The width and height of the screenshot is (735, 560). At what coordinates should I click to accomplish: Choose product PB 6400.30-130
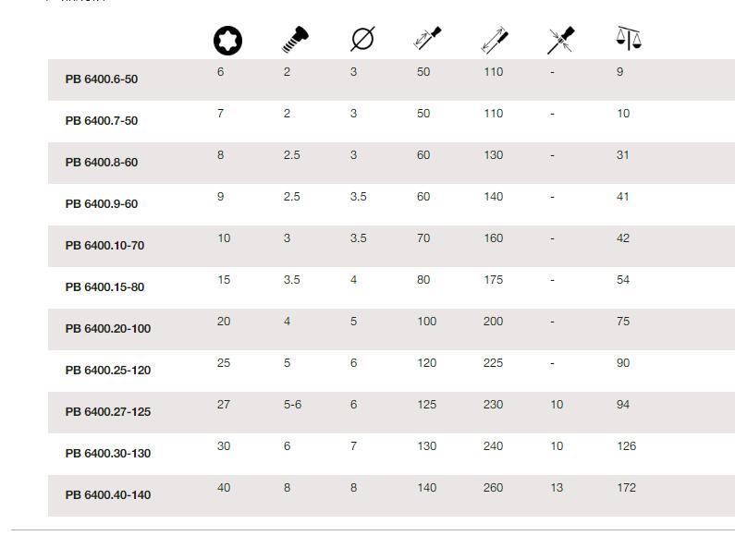click(x=108, y=454)
